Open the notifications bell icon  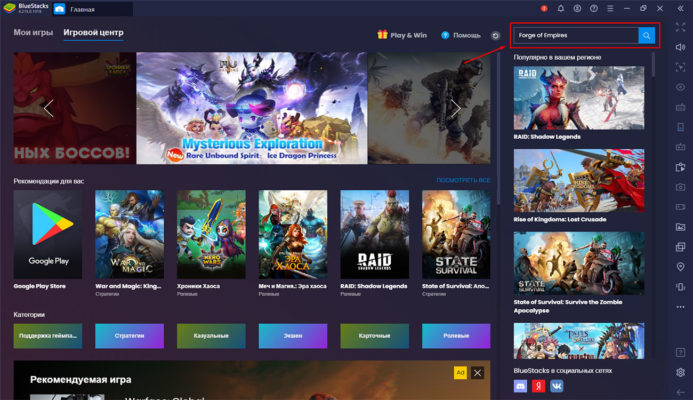pyautogui.click(x=560, y=8)
